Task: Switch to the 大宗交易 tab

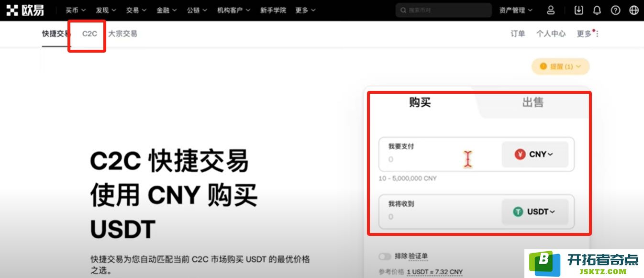Action: pyautogui.click(x=122, y=33)
